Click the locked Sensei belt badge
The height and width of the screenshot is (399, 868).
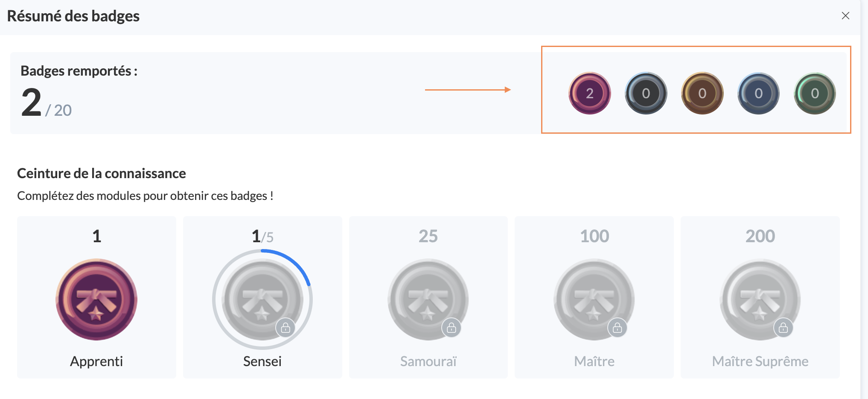[x=261, y=298]
